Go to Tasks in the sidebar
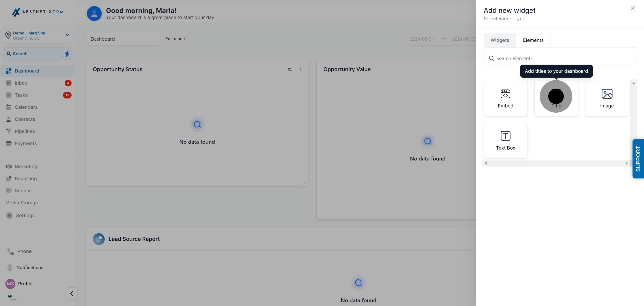644x306 pixels. [38, 95]
